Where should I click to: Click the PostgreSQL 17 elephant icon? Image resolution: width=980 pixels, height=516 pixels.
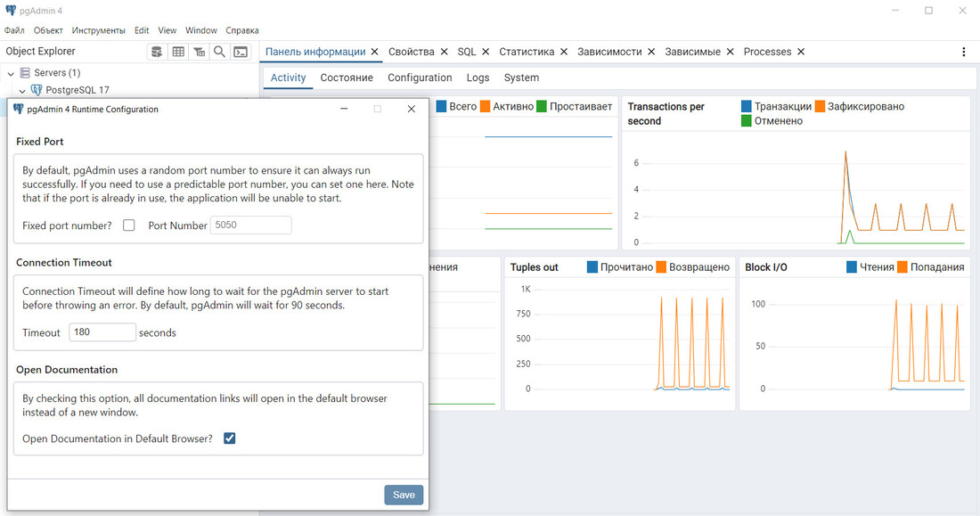37,90
